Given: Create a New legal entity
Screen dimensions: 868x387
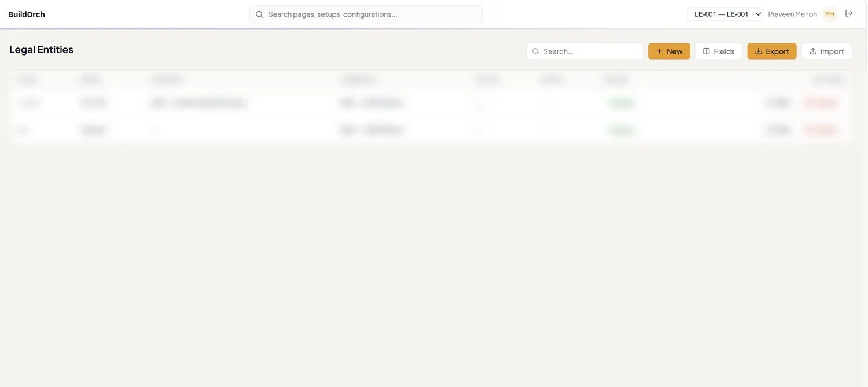Looking at the screenshot, I should coord(669,51).
